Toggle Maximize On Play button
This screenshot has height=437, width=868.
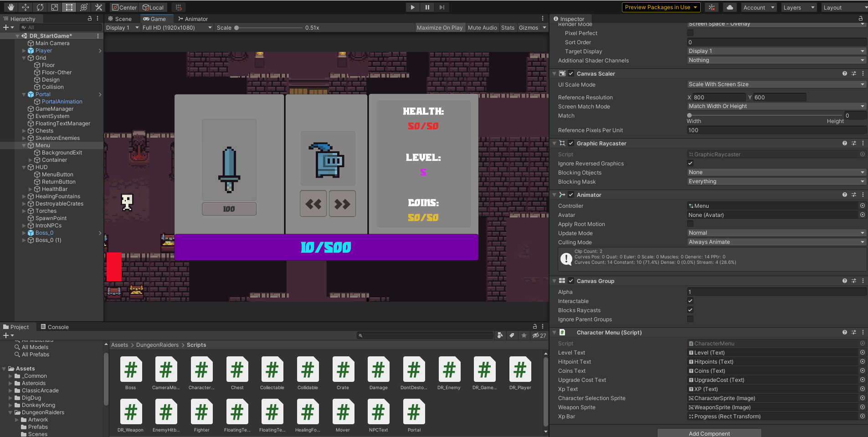point(440,28)
